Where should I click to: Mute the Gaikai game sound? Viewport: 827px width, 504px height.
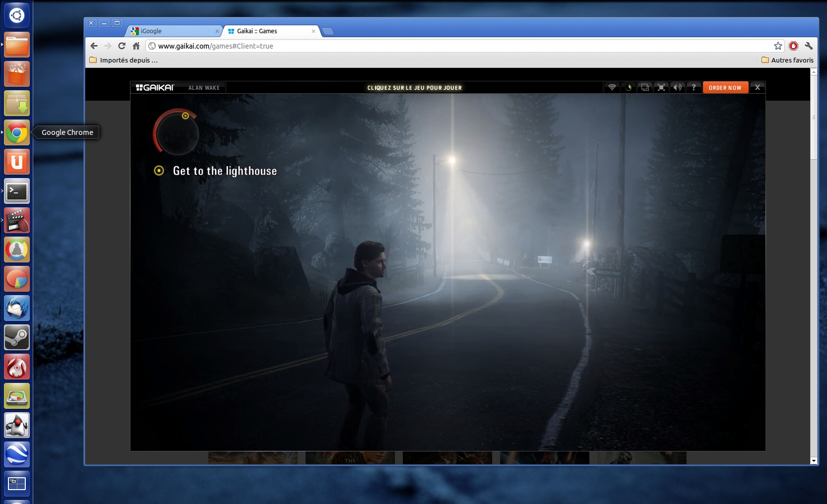click(x=677, y=87)
